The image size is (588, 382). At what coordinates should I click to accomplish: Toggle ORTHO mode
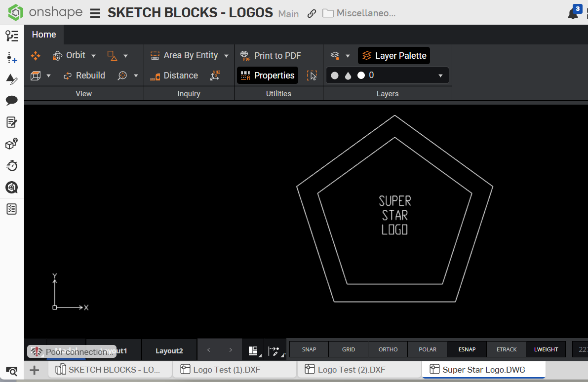coord(388,349)
